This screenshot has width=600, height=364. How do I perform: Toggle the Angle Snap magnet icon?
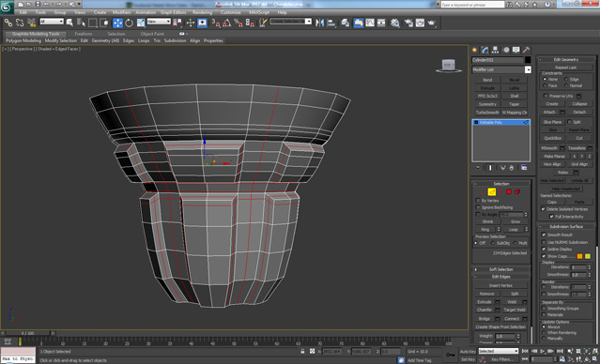tap(227, 23)
